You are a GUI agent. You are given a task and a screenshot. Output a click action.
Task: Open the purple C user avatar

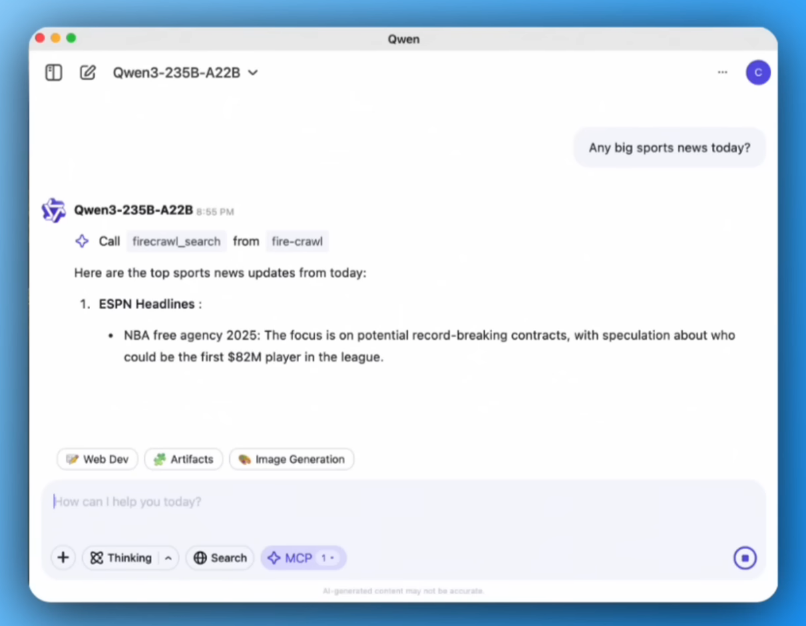758,72
